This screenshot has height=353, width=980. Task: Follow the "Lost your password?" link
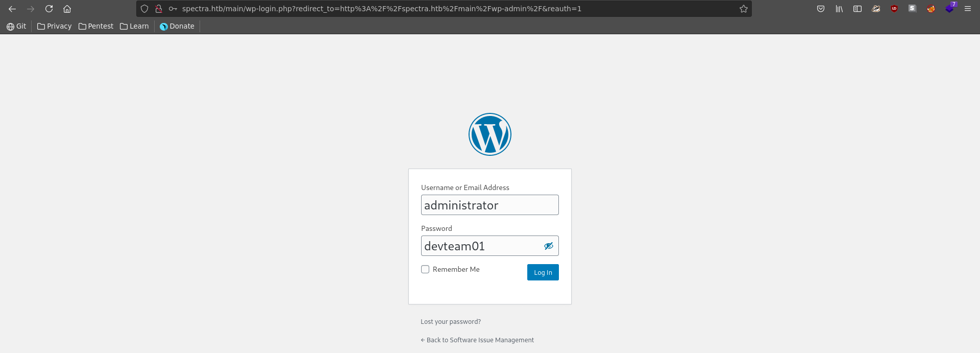pyautogui.click(x=451, y=322)
